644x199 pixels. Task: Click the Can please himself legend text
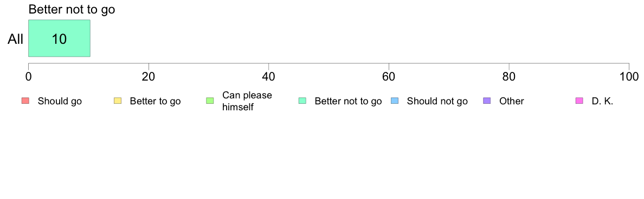(247, 101)
